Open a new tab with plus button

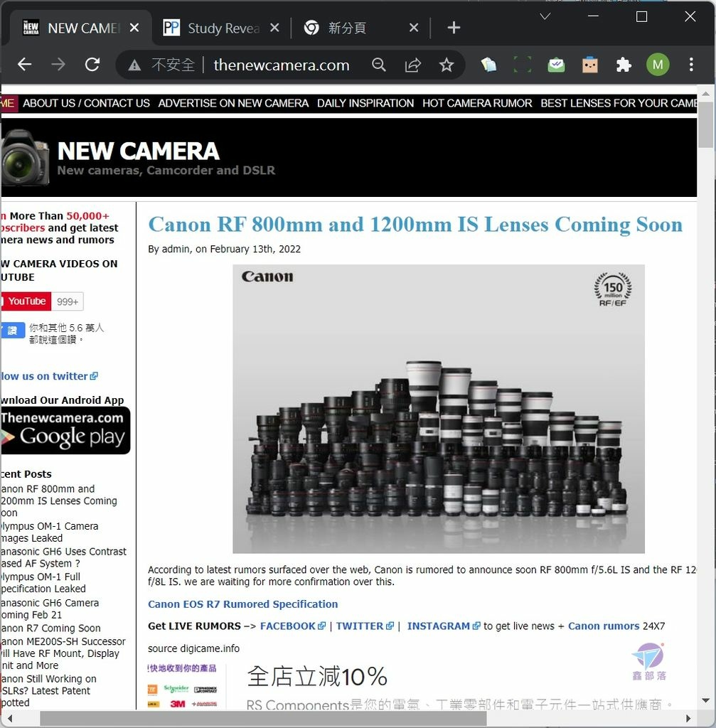click(x=454, y=28)
